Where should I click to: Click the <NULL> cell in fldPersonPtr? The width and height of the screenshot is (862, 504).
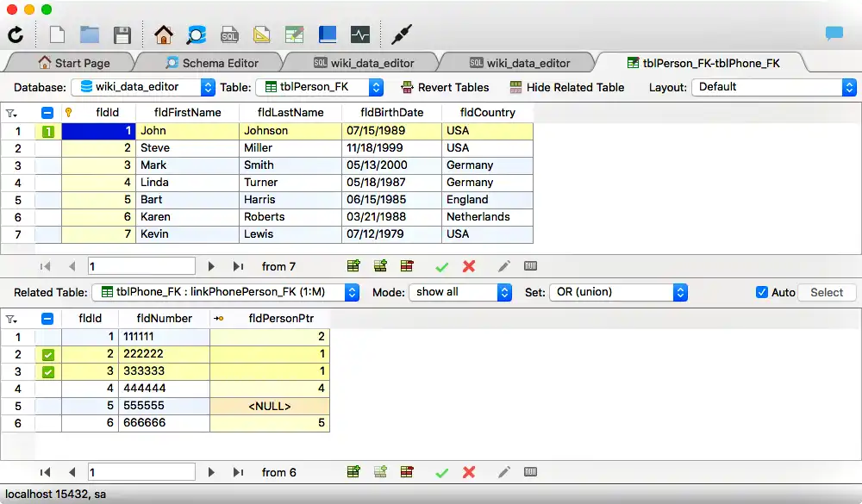point(269,406)
